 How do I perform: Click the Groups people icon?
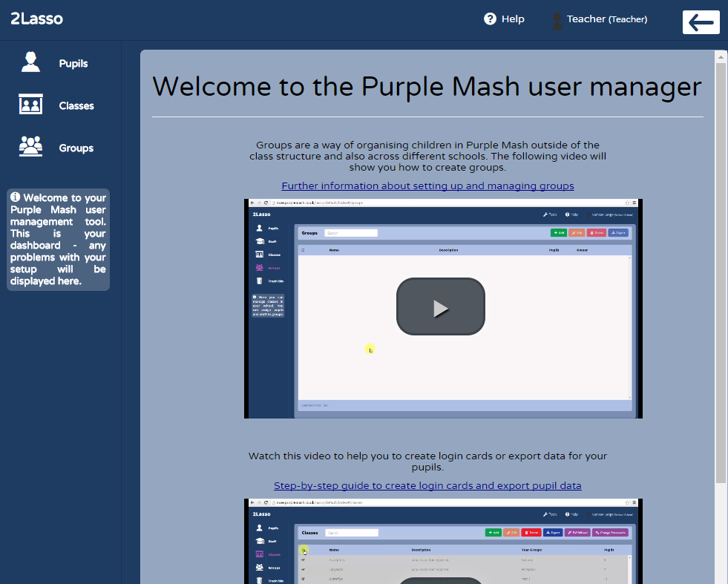(30, 146)
